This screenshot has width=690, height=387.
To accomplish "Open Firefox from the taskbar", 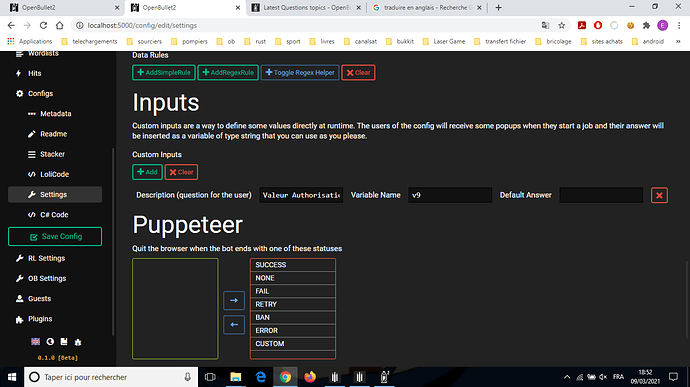I will (x=310, y=377).
